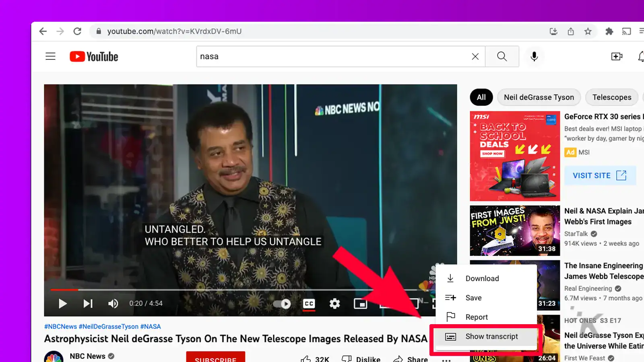Open the First Images From JWST thumbnail
This screenshot has height=362, width=644.
515,230
